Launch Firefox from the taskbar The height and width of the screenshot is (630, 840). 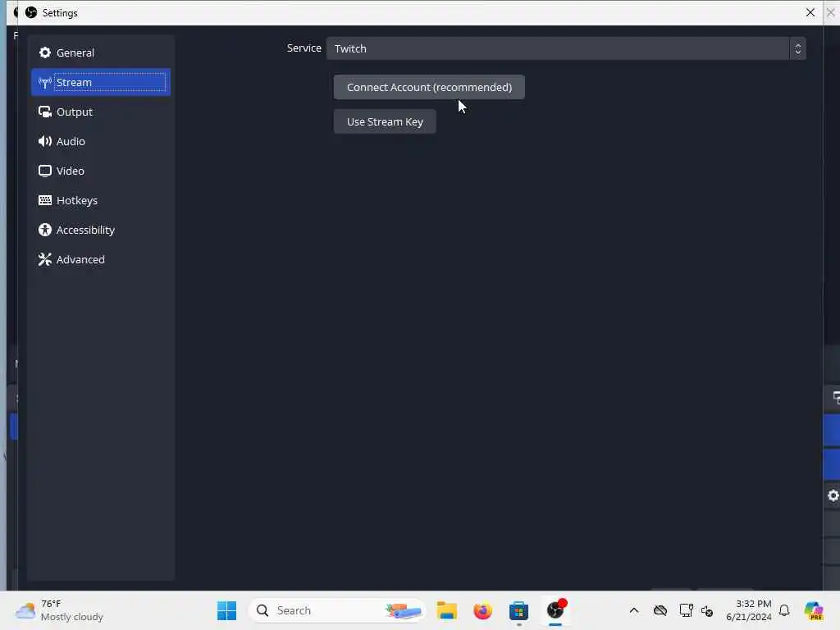pos(482,610)
